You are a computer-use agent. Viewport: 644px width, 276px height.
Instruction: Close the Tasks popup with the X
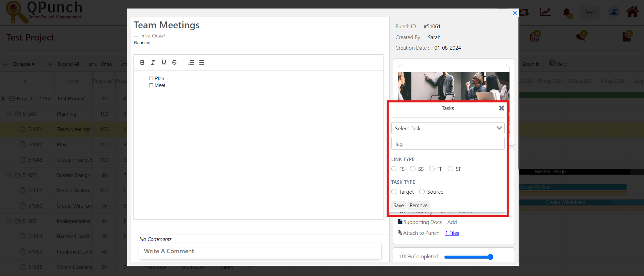(x=502, y=108)
